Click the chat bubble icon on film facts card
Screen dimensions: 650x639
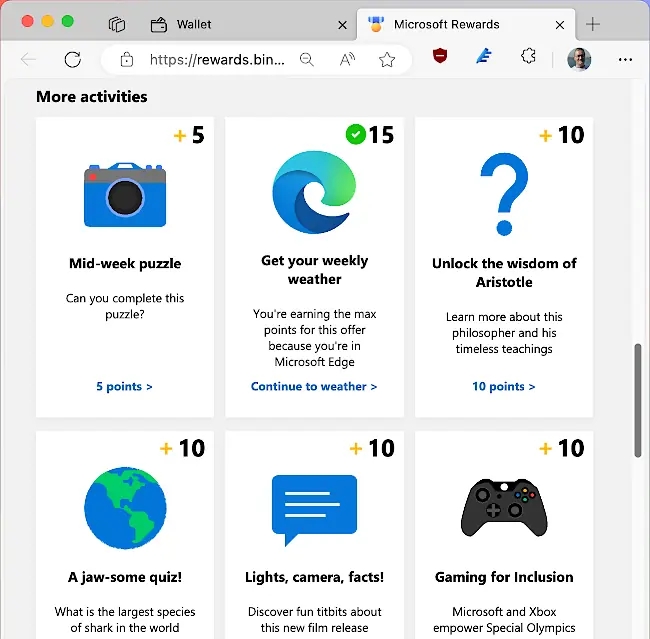click(314, 510)
